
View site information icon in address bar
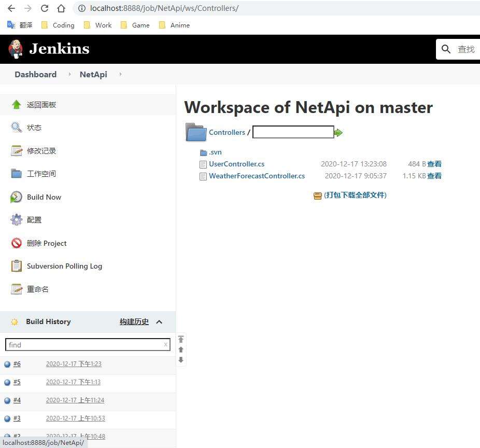click(82, 8)
